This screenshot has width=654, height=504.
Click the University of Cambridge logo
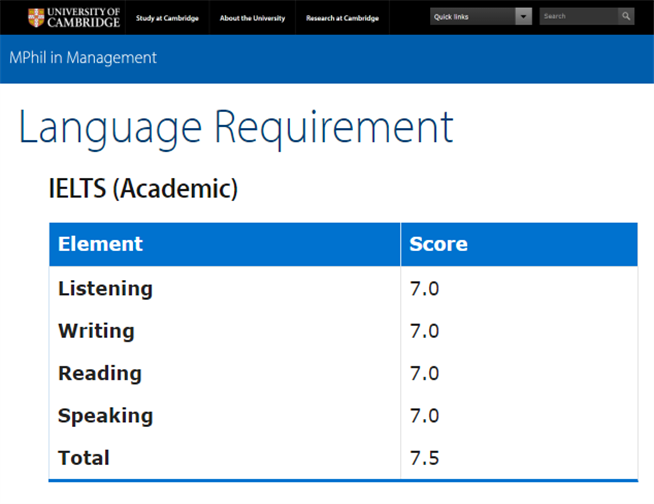(74, 18)
